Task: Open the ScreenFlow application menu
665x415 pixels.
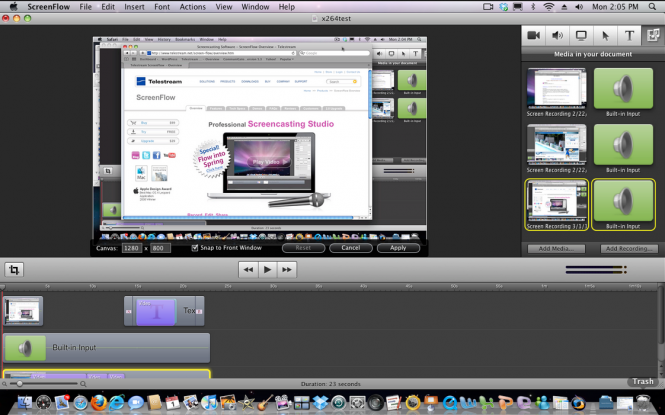Action: click(x=49, y=7)
